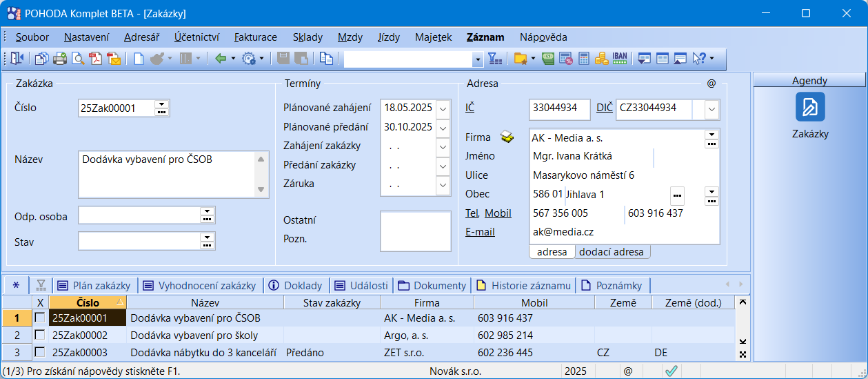This screenshot has height=379, width=868.
Task: Select cell 'Dodávka nábytku do 3 kanceláří'
Action: click(205, 352)
